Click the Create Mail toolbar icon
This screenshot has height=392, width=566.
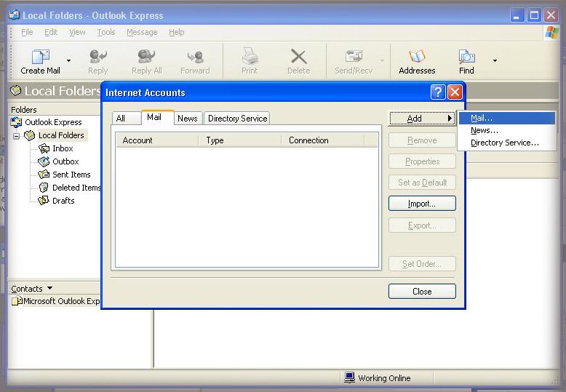40,56
